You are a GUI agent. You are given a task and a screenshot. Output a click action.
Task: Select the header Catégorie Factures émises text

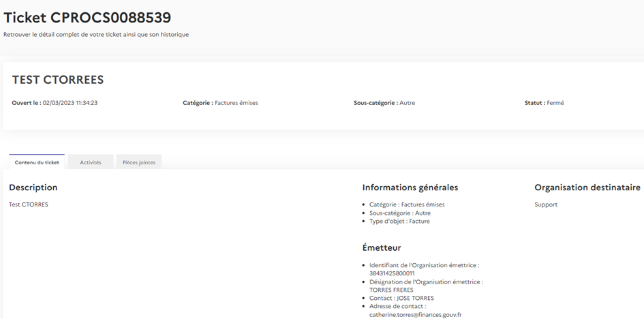coord(220,103)
